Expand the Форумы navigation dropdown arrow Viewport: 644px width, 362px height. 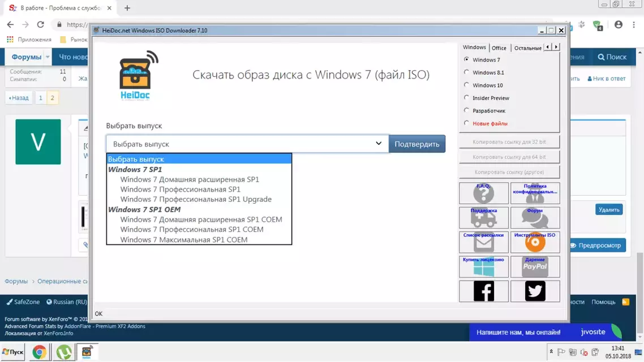coord(48,57)
